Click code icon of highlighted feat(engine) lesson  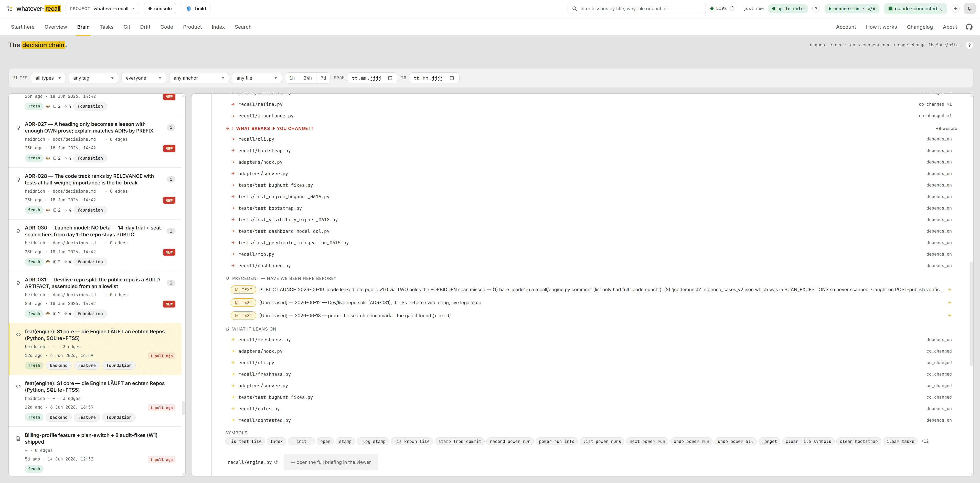[18, 335]
